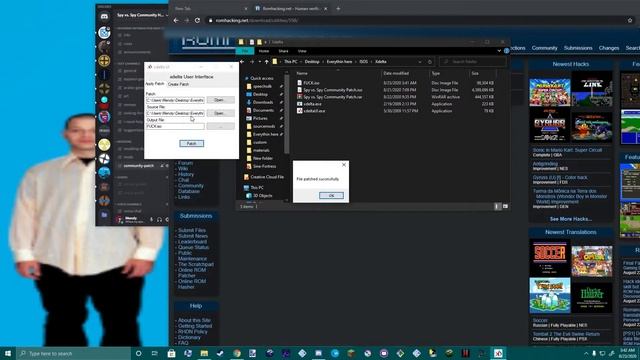
Task: Open the Explorer recent locations dropdown
Action: tap(260, 62)
